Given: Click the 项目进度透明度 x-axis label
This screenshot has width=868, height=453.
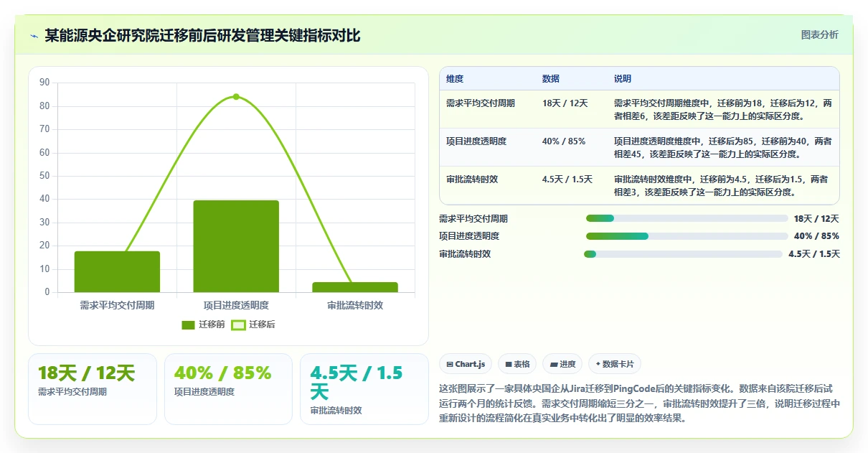Looking at the screenshot, I should point(236,305).
